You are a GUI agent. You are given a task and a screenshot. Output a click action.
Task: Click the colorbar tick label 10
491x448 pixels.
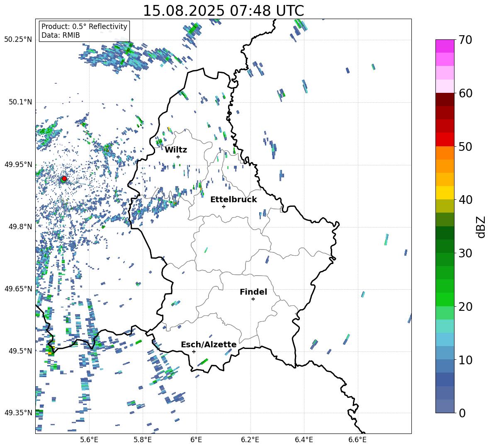[x=466, y=360]
